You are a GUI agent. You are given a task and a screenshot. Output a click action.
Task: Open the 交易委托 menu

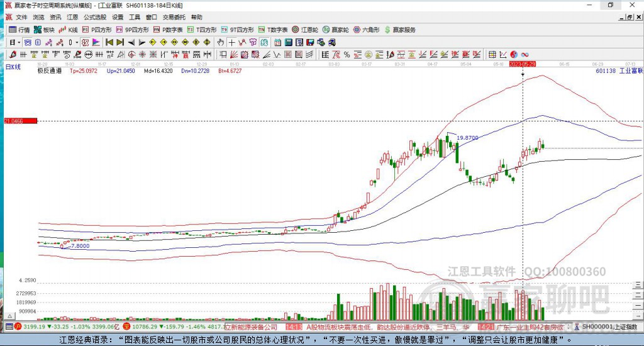[x=174, y=17]
